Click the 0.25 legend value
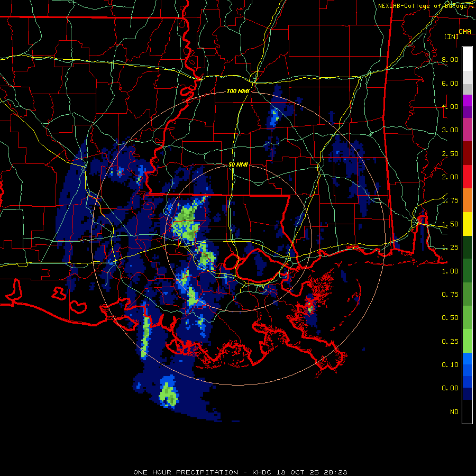 pos(450,342)
